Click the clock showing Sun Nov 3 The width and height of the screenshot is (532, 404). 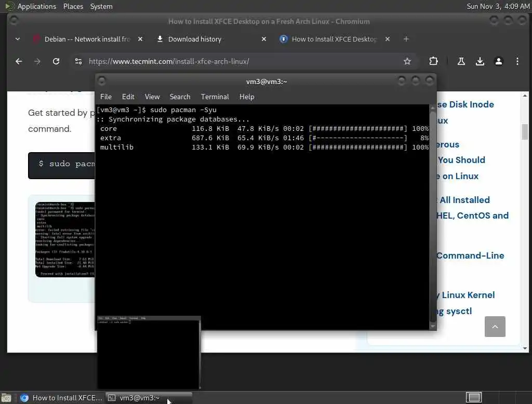click(x=498, y=6)
